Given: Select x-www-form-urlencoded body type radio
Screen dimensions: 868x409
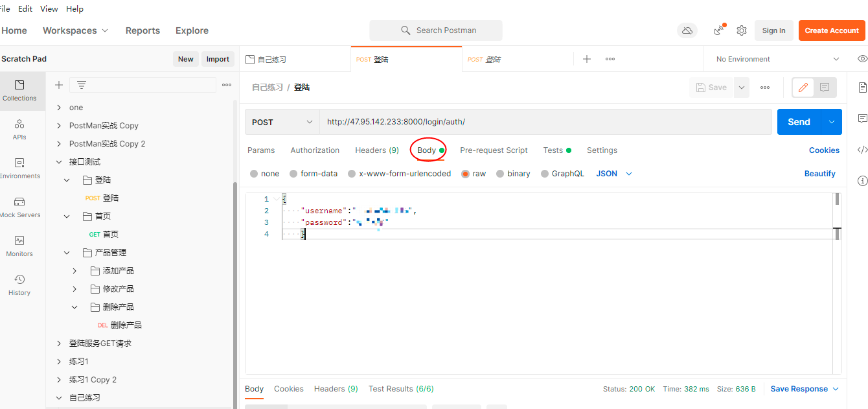Looking at the screenshot, I should click(x=352, y=174).
